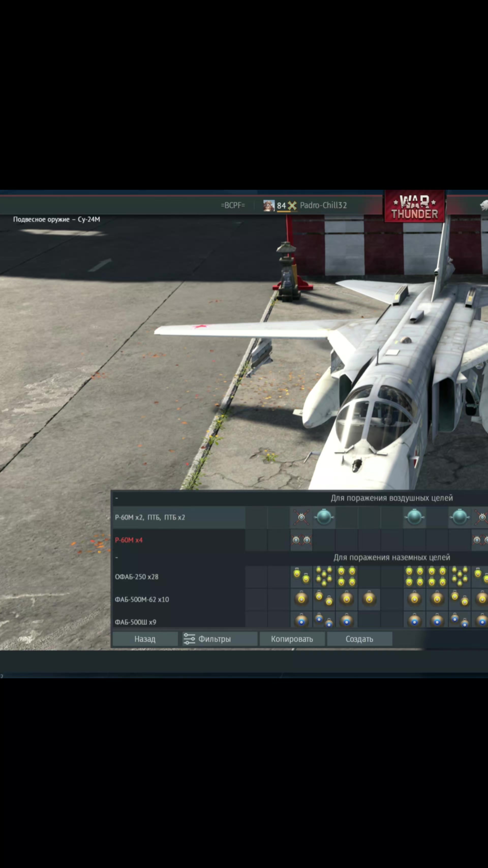
Task: Select the «Р-60М x2, ПТБ, ПТБ x2» preset row
Action: [x=179, y=517]
